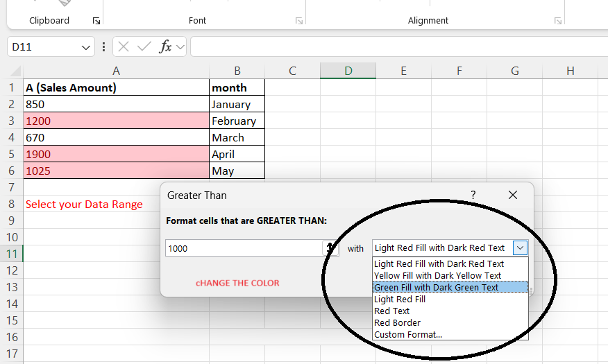This screenshot has width=608, height=364.
Task: Click the May cell
Action: click(237, 171)
